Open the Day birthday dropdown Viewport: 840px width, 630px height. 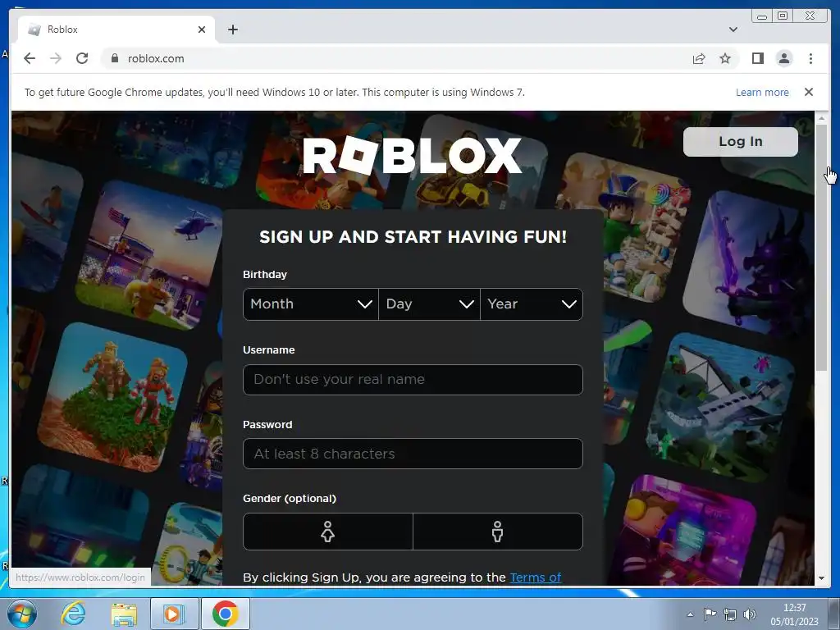(429, 304)
